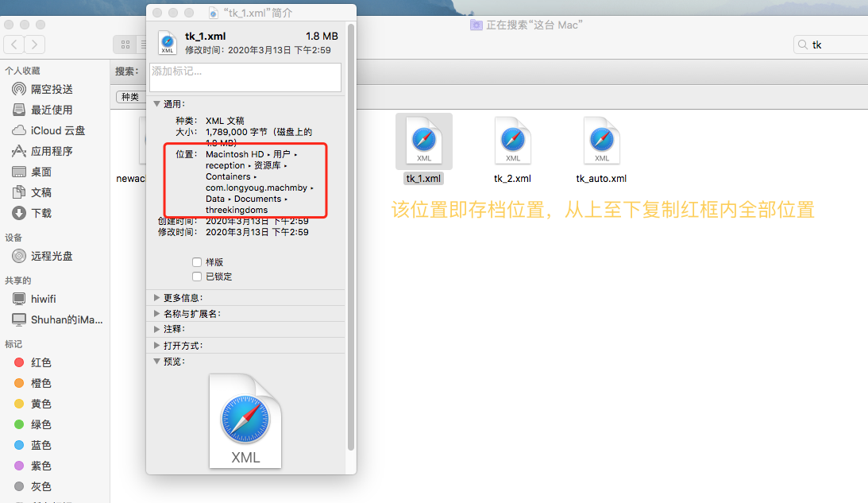This screenshot has width=868, height=503.
Task: Click tk_auto.xml file name label
Action: 602,178
